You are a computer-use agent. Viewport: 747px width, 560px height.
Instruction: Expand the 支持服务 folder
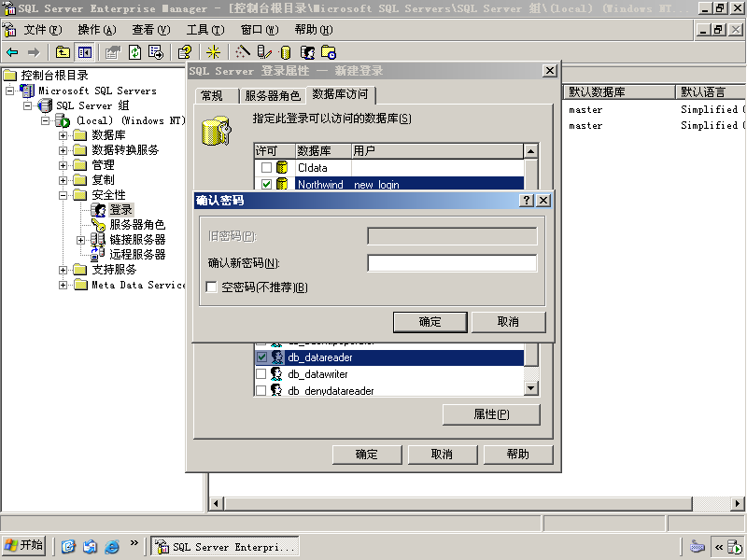[x=63, y=270]
